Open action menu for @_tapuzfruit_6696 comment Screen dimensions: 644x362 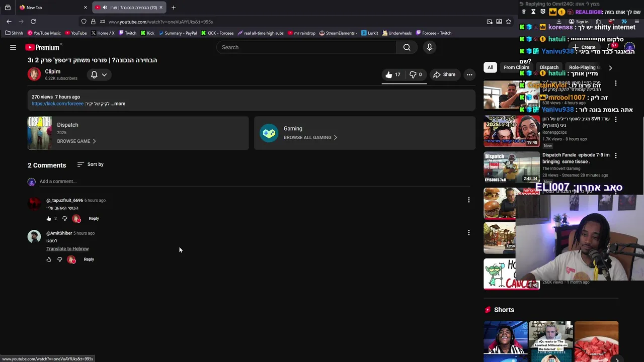tap(469, 200)
